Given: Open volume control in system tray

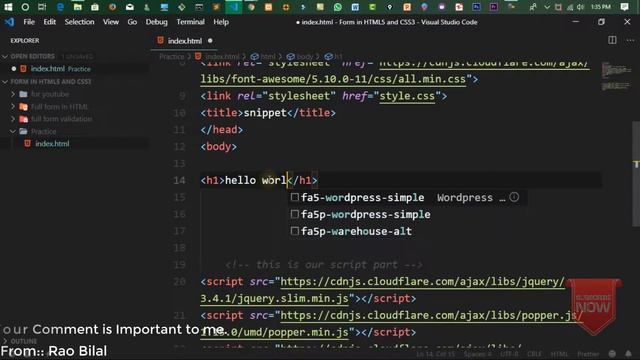Looking at the screenshot, I should pos(580,7).
